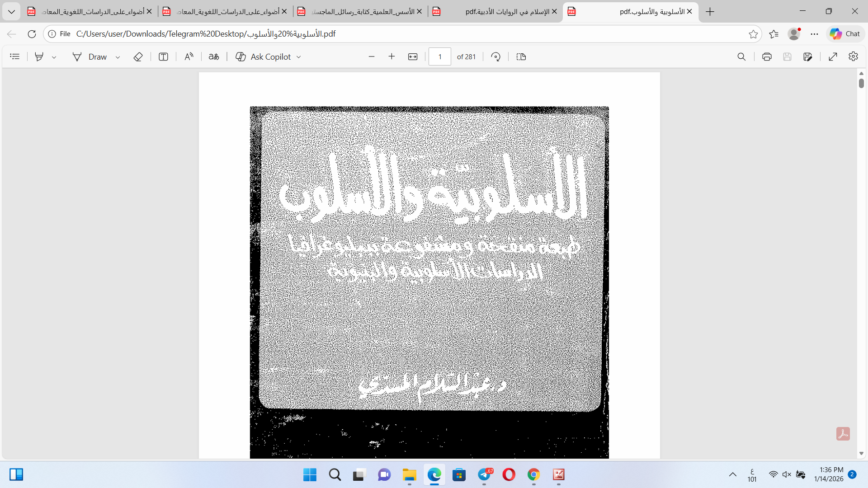
Task: Open Microsoft Store from taskbar
Action: pos(459,474)
